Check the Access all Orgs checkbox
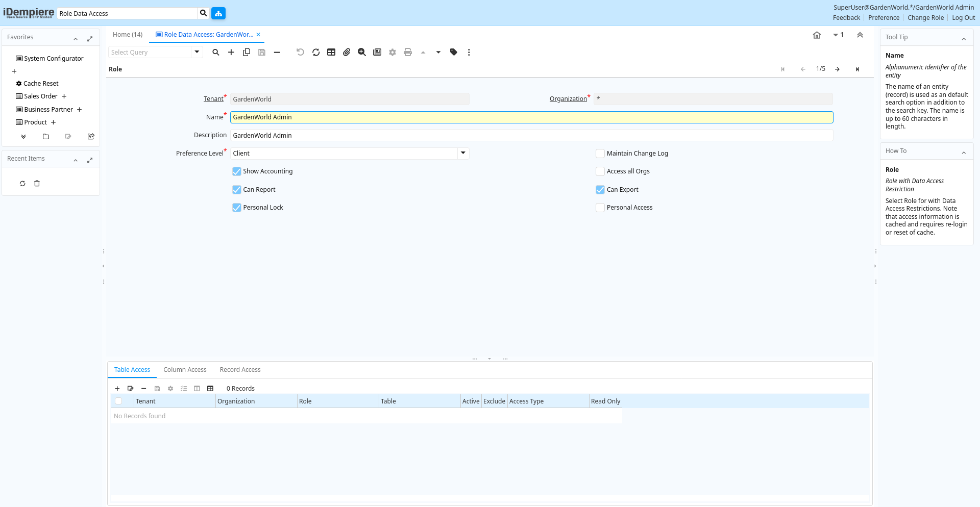The width and height of the screenshot is (980, 507). tap(600, 171)
